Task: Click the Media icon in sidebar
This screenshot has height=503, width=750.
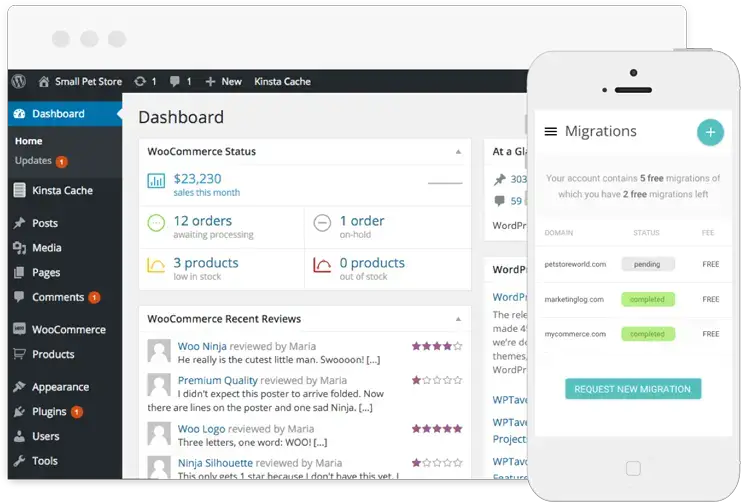Action: click(x=20, y=248)
